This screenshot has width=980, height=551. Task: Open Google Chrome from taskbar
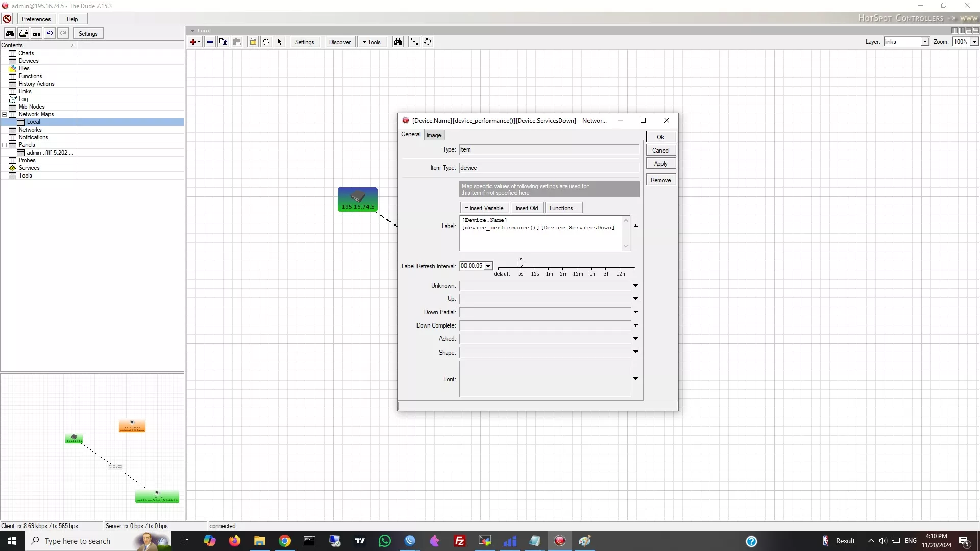285,541
